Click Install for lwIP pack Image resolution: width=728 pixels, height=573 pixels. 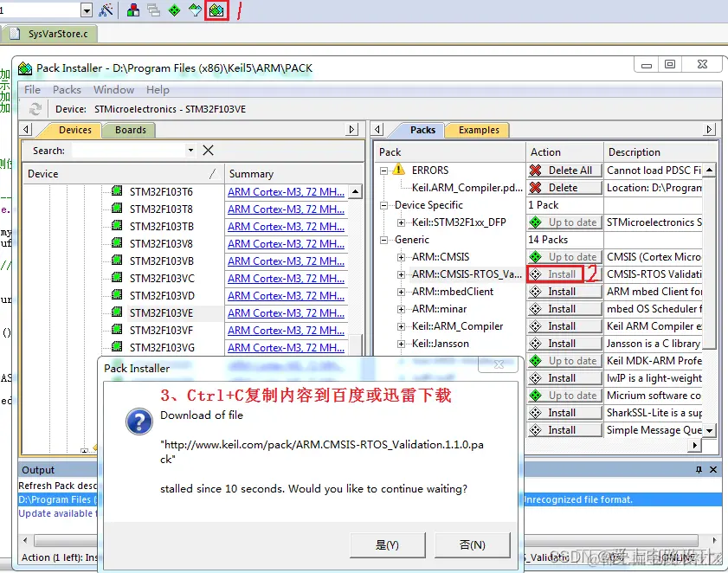coord(564,378)
